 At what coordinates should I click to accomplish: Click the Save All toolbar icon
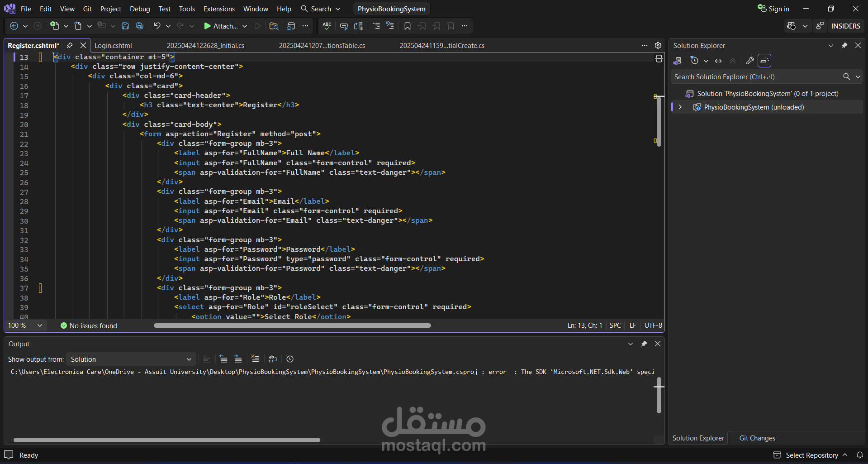tap(140, 26)
